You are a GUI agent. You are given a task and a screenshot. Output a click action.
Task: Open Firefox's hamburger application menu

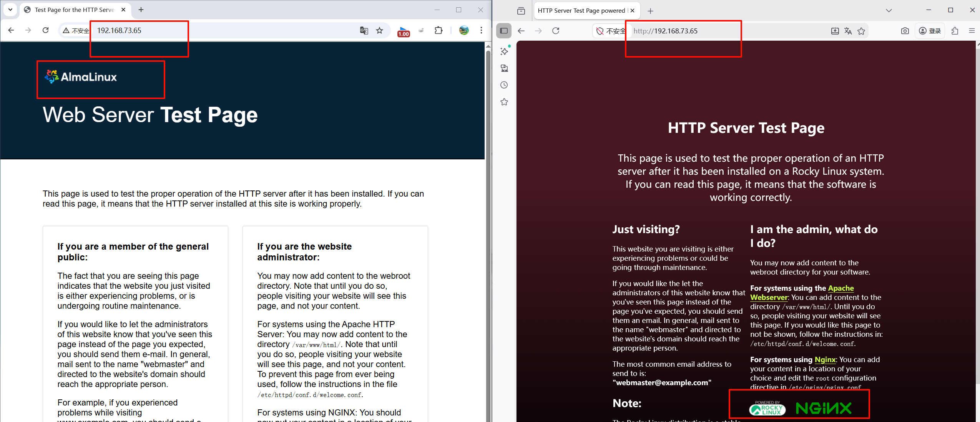972,31
